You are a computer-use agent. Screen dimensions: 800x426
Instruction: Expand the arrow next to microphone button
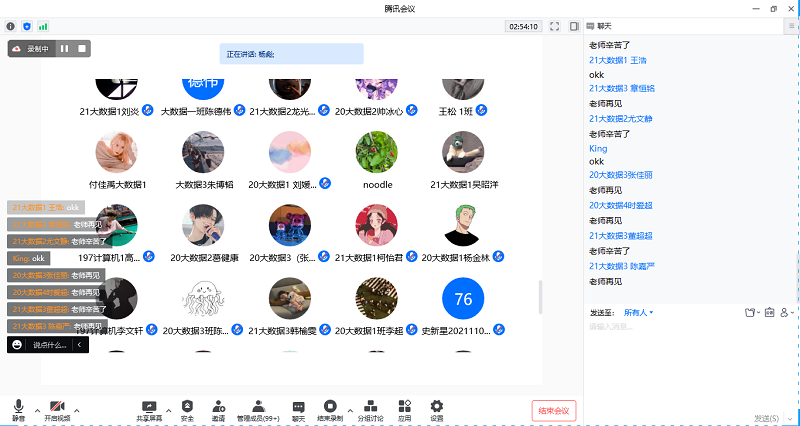(x=37, y=409)
